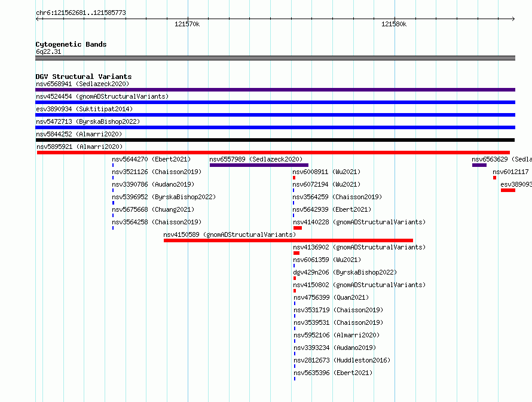Screen dimensions: 532x402
Task: Open variant nsv5472713 (ByrskaBishop2022) label
Action: point(88,121)
